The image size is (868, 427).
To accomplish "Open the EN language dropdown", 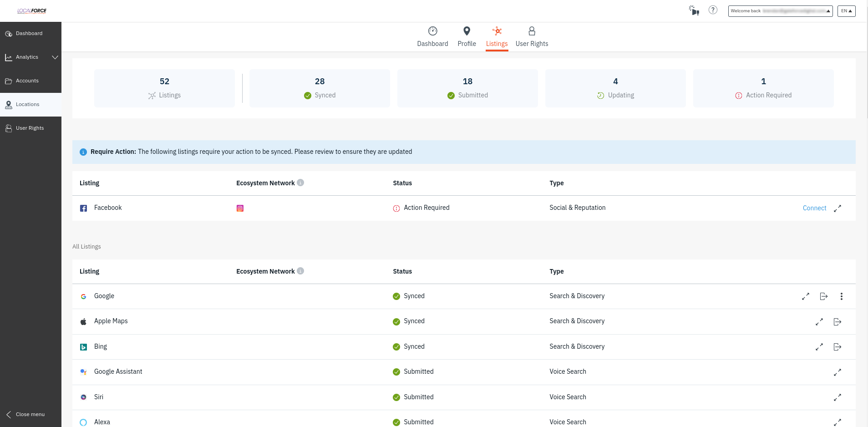I will point(846,11).
